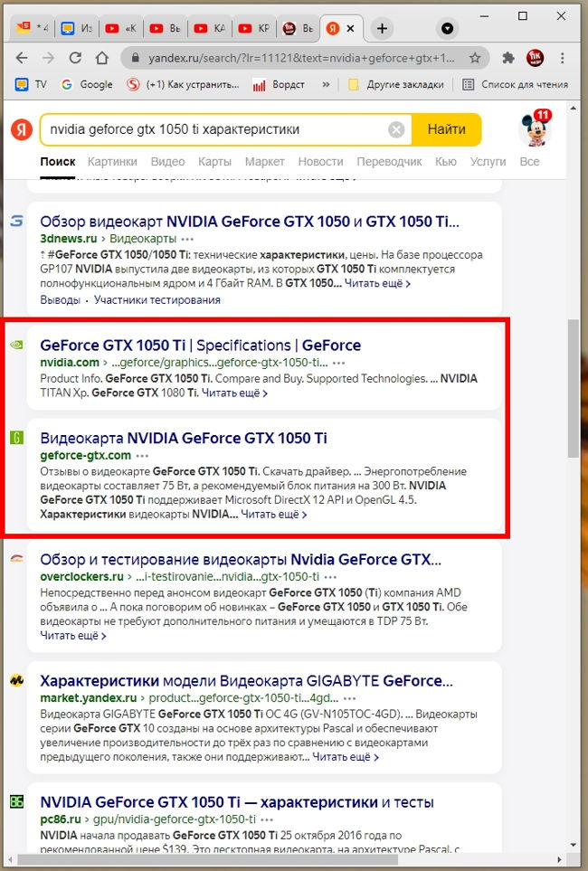Clear the search query with X icon

(396, 130)
